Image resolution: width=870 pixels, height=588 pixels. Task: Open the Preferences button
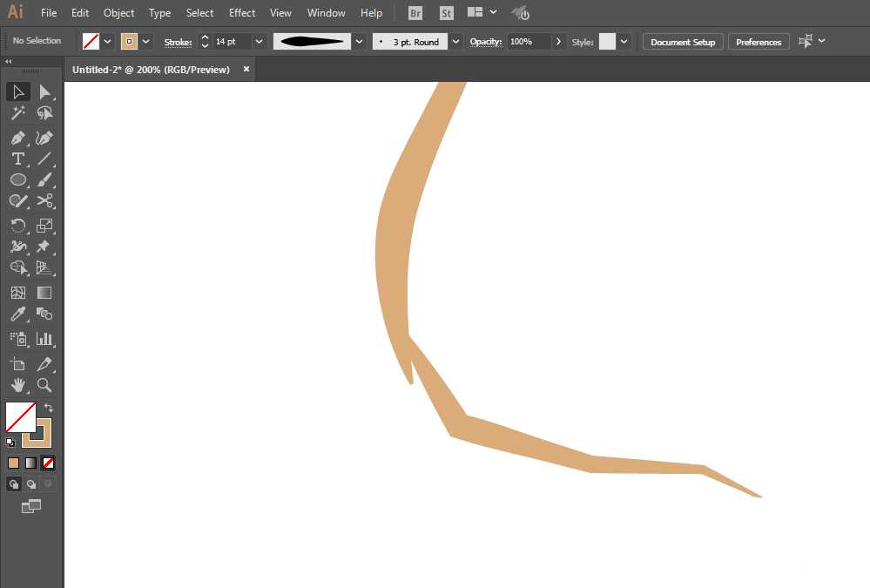(x=758, y=42)
